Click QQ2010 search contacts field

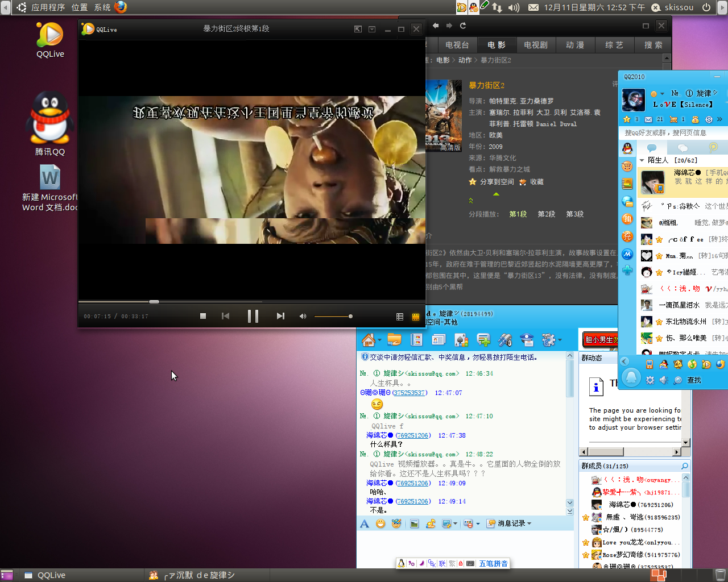coord(673,132)
